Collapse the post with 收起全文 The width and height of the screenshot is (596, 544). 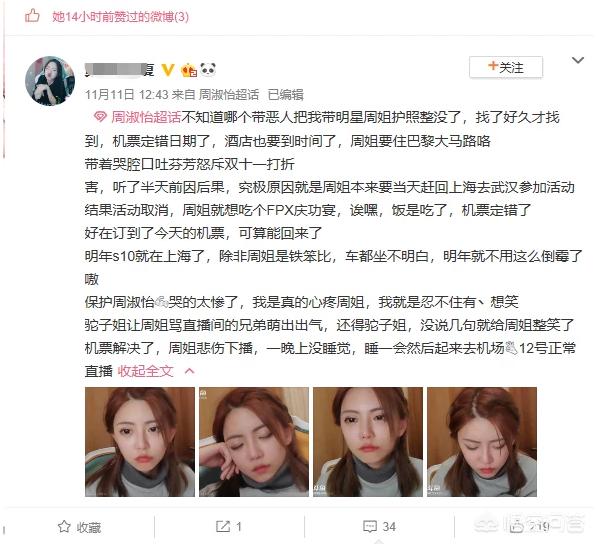tap(146, 371)
